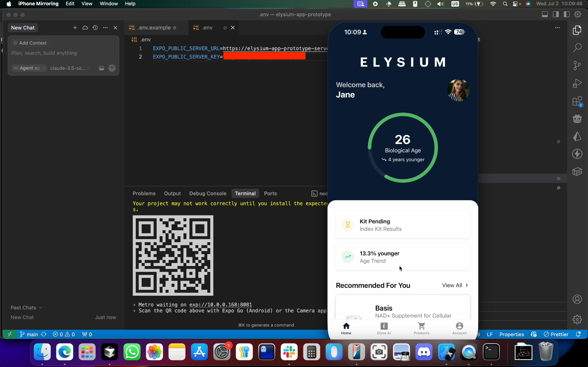Click Prettier status bar item
Viewport: 588px width, 367px height.
point(556,334)
